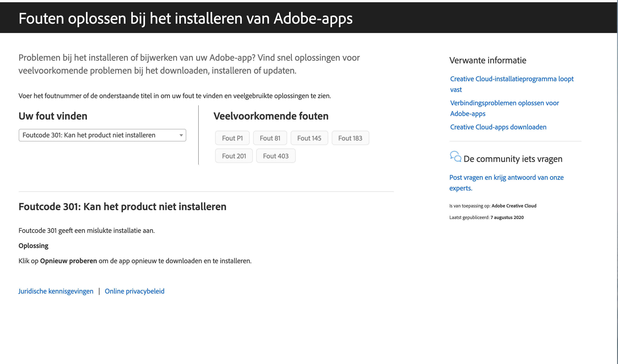Click the Foutcode 301 section heading
618x364 pixels.
122,207
